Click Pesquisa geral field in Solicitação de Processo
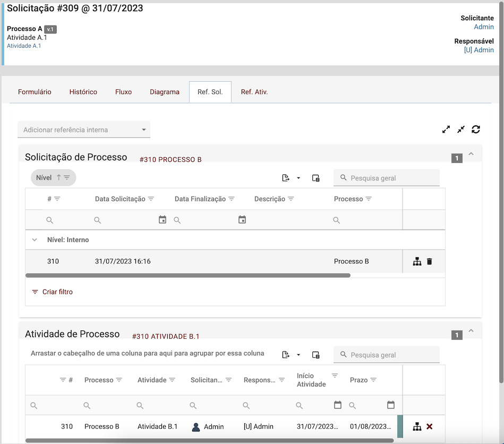Viewport: 504px width, 444px height. point(392,178)
